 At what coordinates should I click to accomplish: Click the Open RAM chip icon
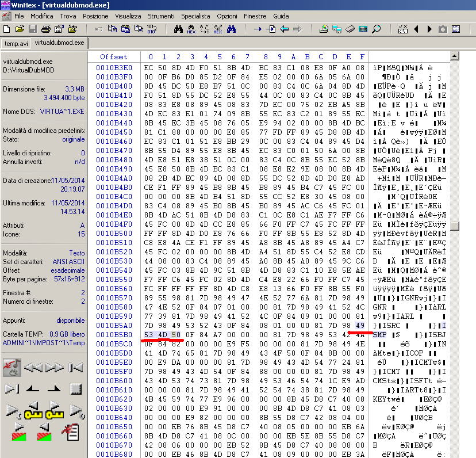tap(350, 29)
